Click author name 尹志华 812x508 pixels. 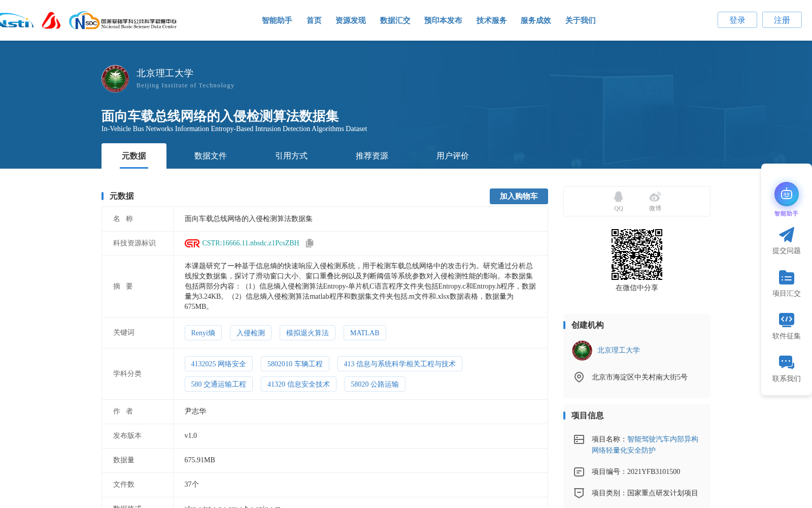click(x=195, y=411)
